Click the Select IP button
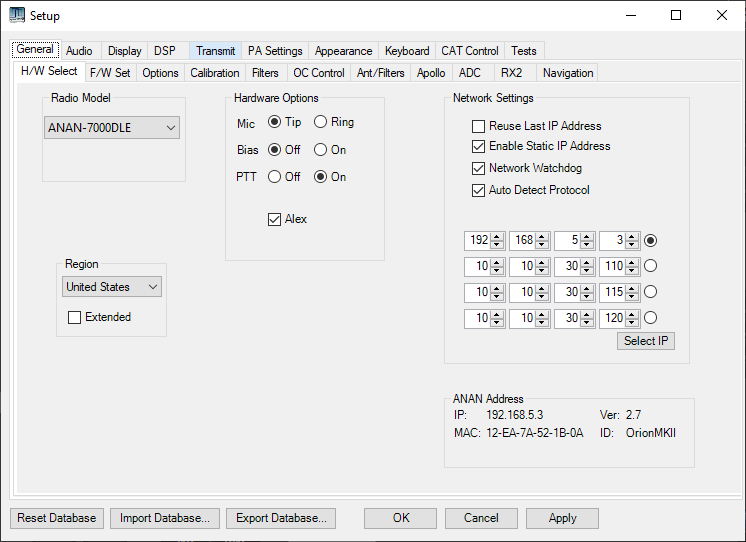The image size is (746, 542). click(646, 341)
